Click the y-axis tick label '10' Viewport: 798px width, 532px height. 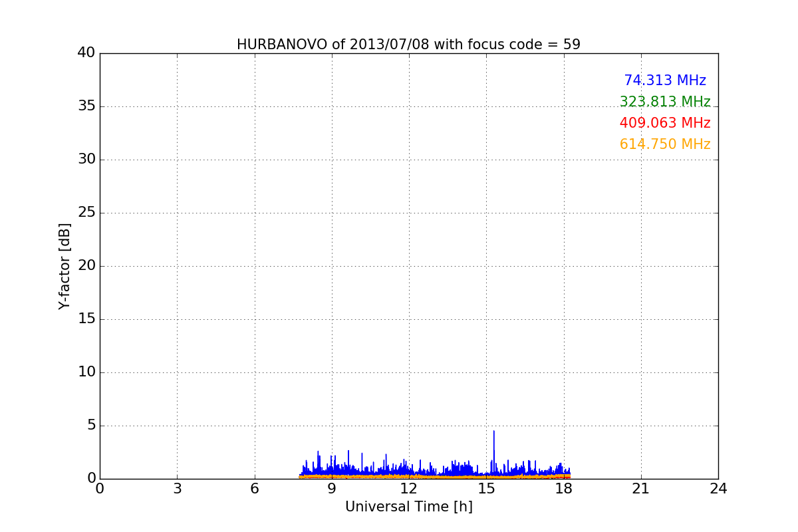86,372
